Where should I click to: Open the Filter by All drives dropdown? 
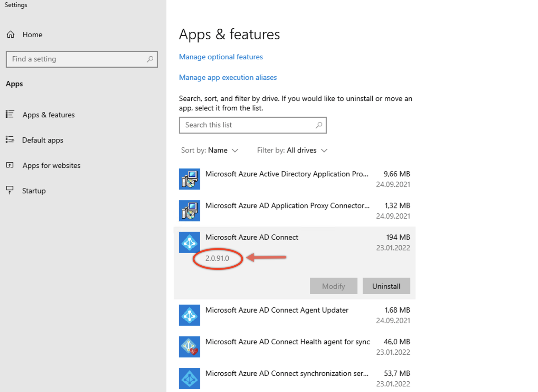[x=292, y=150]
